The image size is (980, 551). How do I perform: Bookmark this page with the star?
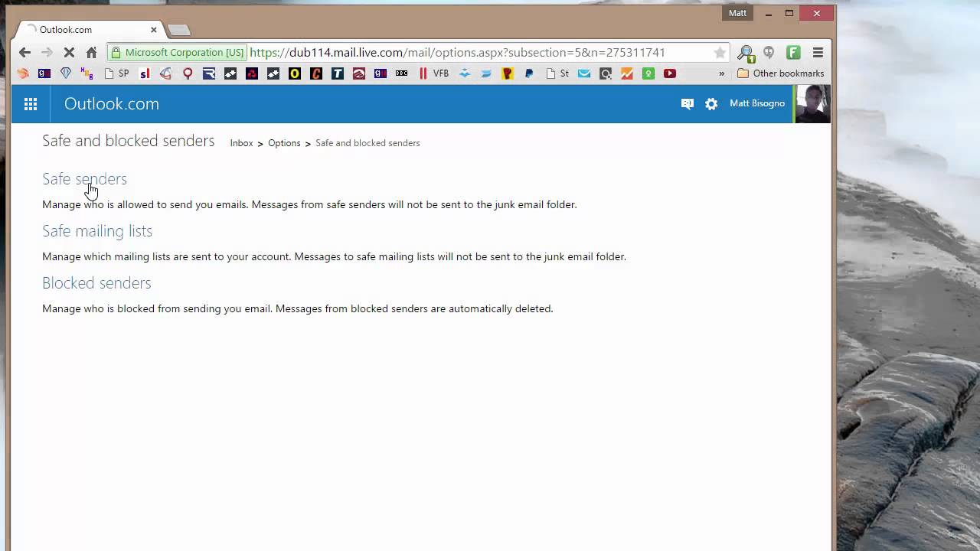(x=720, y=53)
